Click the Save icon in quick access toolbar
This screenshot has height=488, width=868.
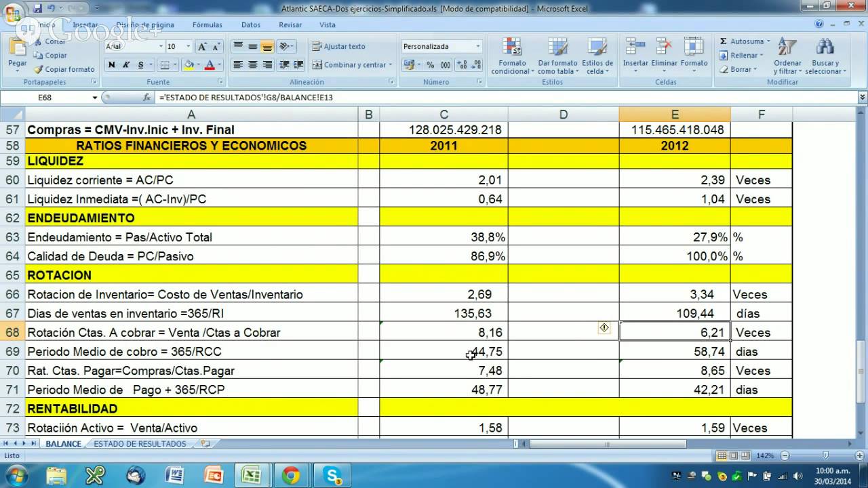pos(37,8)
